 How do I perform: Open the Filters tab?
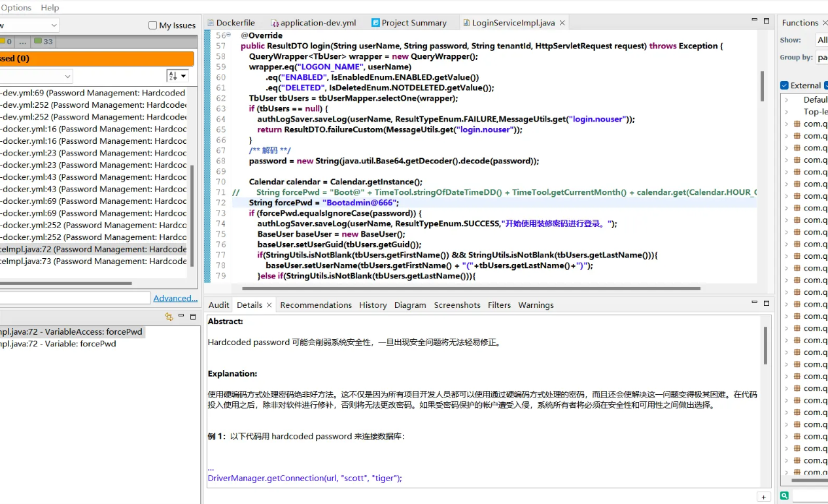click(x=499, y=305)
